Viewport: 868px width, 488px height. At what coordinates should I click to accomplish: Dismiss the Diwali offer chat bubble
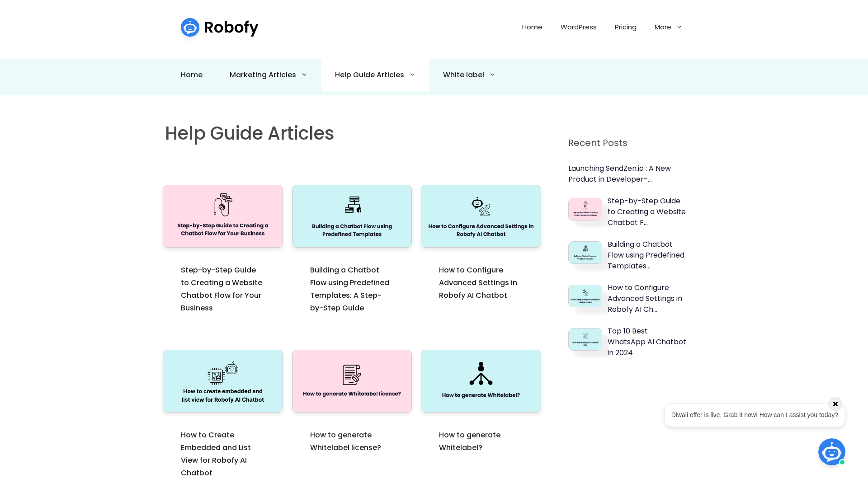click(835, 404)
